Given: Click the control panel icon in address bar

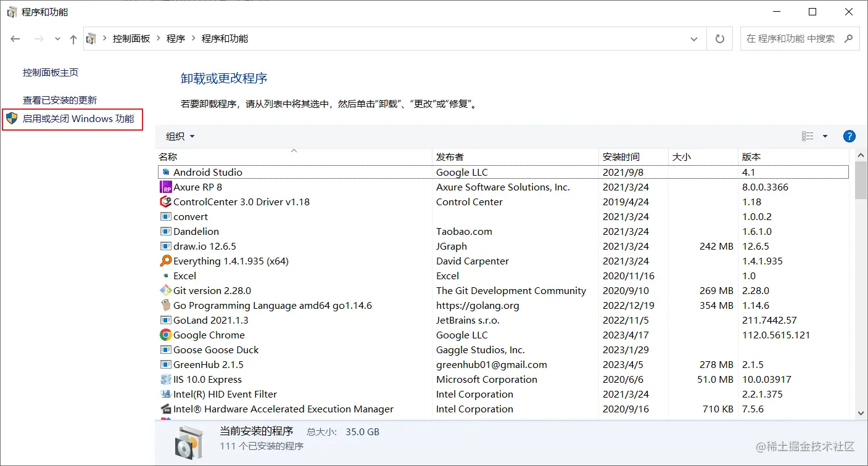Looking at the screenshot, I should click(x=91, y=39).
